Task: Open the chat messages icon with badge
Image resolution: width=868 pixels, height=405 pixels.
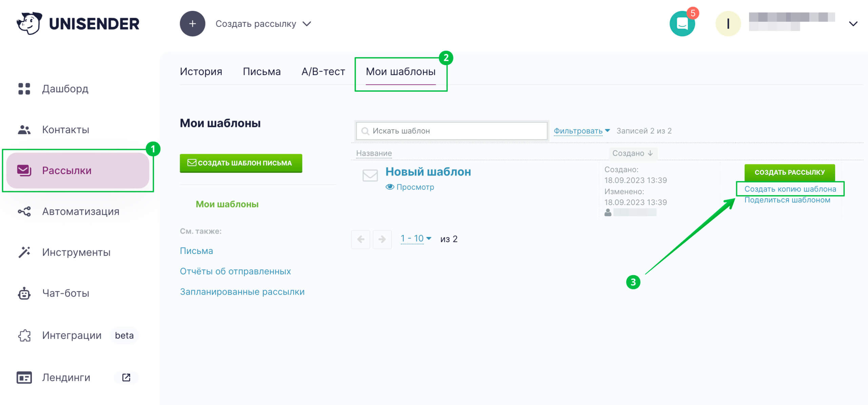Action: [683, 23]
